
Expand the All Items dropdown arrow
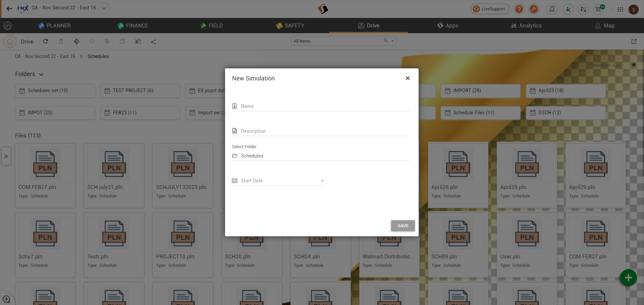click(x=393, y=41)
